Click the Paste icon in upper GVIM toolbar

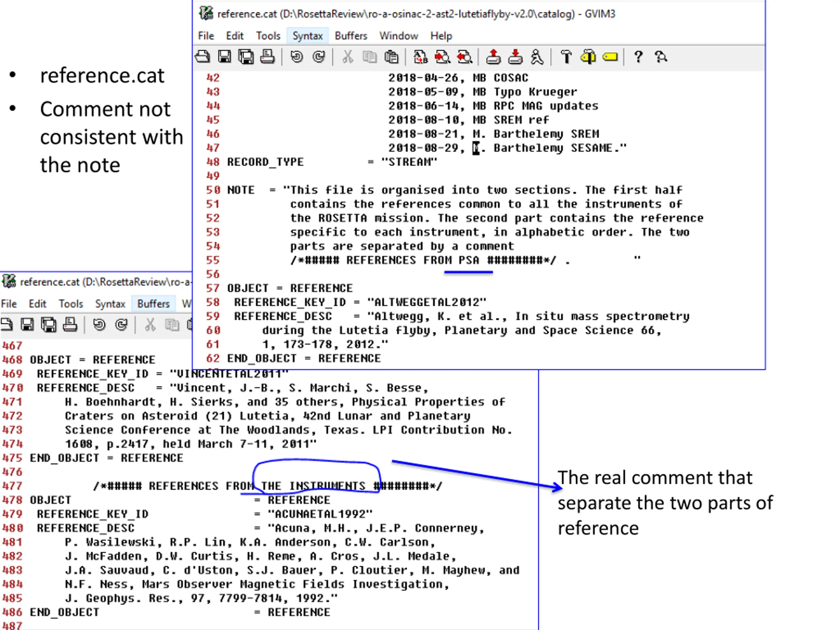tap(391, 57)
